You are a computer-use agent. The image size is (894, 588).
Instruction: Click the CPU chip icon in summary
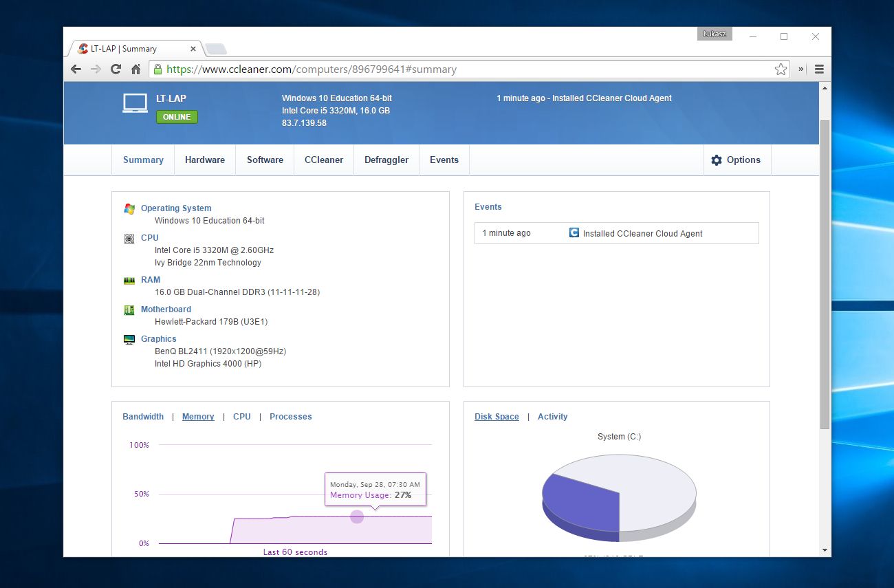[129, 238]
